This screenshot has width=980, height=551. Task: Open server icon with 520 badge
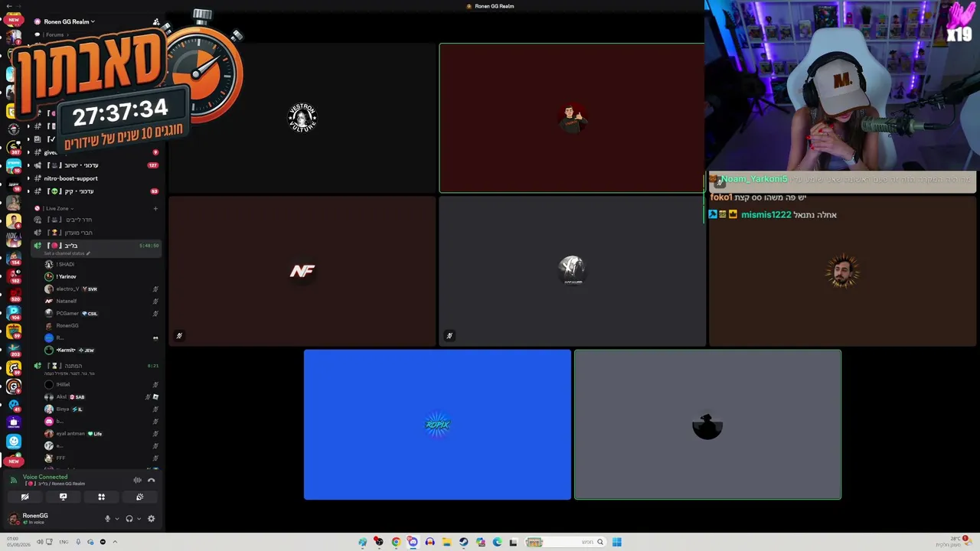coord(13,294)
